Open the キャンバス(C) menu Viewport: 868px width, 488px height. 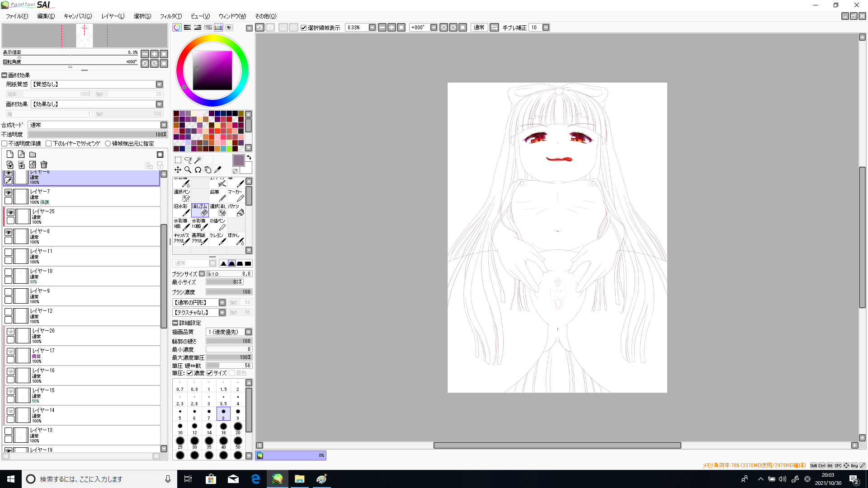pyautogui.click(x=78, y=16)
